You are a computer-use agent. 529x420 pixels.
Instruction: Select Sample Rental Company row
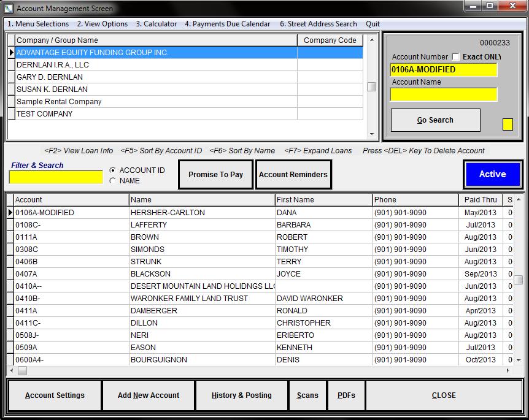point(189,101)
